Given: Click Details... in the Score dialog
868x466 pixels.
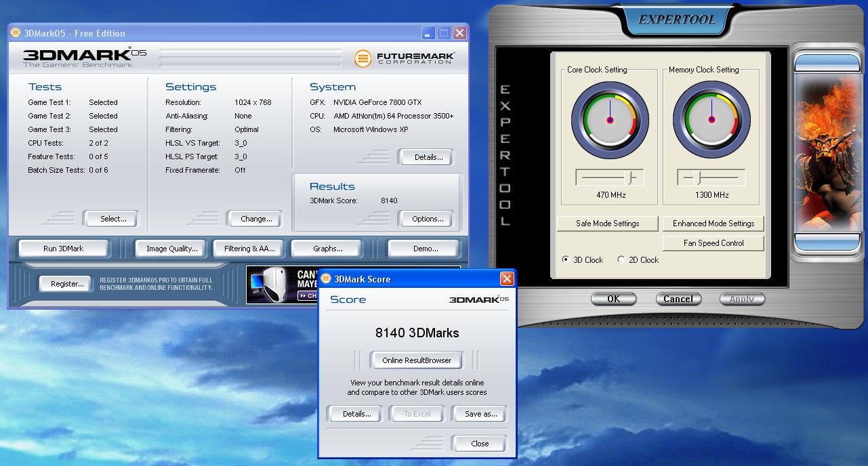Looking at the screenshot, I should pos(356,414).
